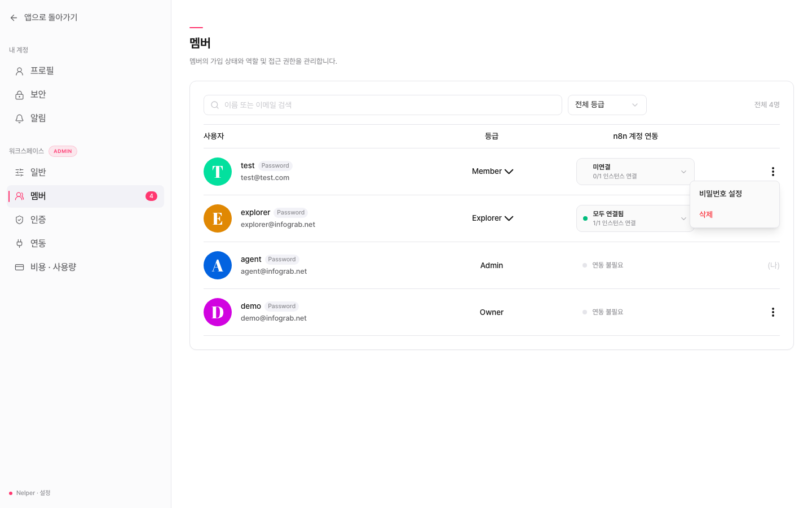Click the members badge showing 4

coord(151,196)
